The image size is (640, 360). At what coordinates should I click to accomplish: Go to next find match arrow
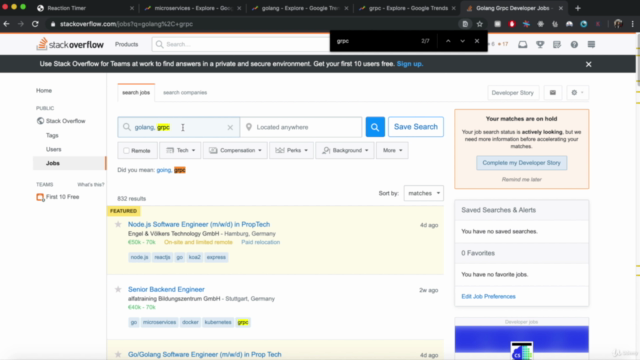[x=462, y=41]
